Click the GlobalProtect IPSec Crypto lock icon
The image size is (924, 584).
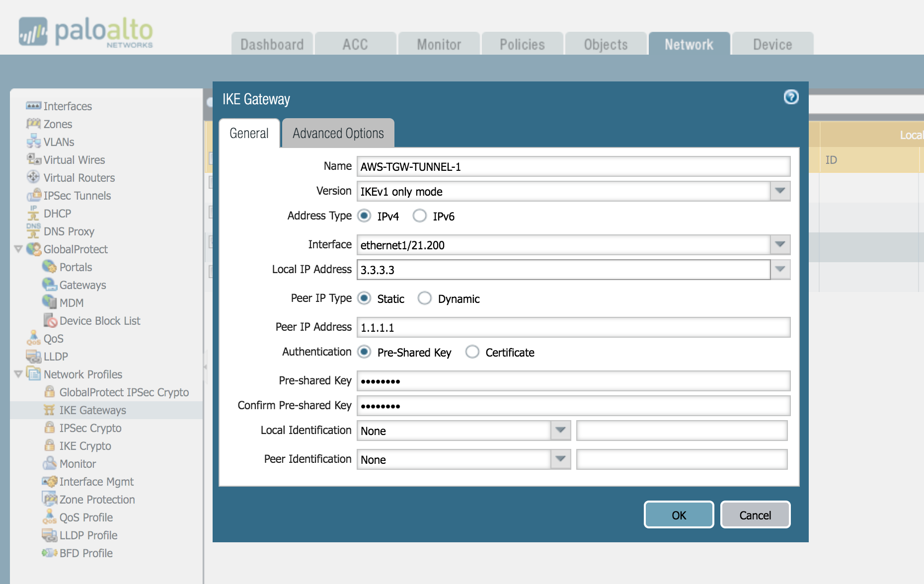(49, 392)
